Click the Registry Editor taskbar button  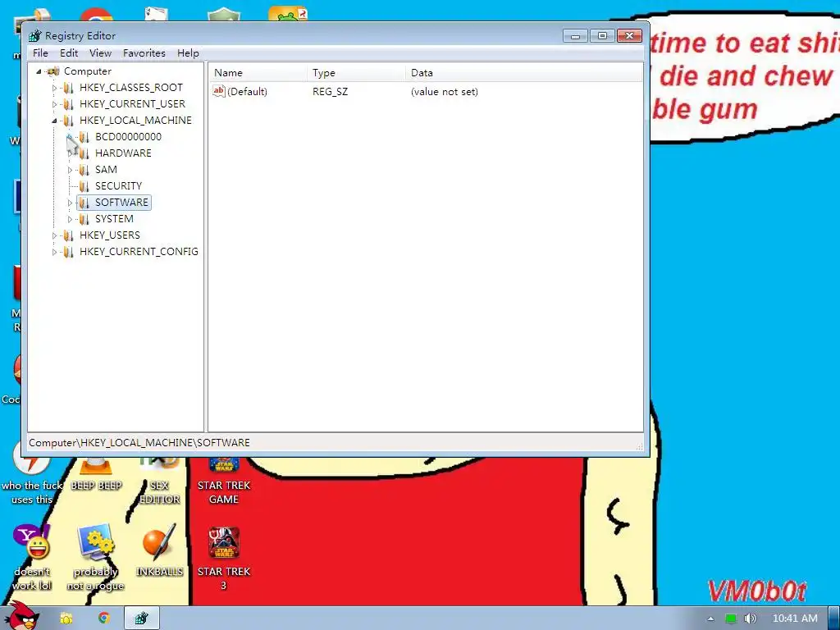142,619
